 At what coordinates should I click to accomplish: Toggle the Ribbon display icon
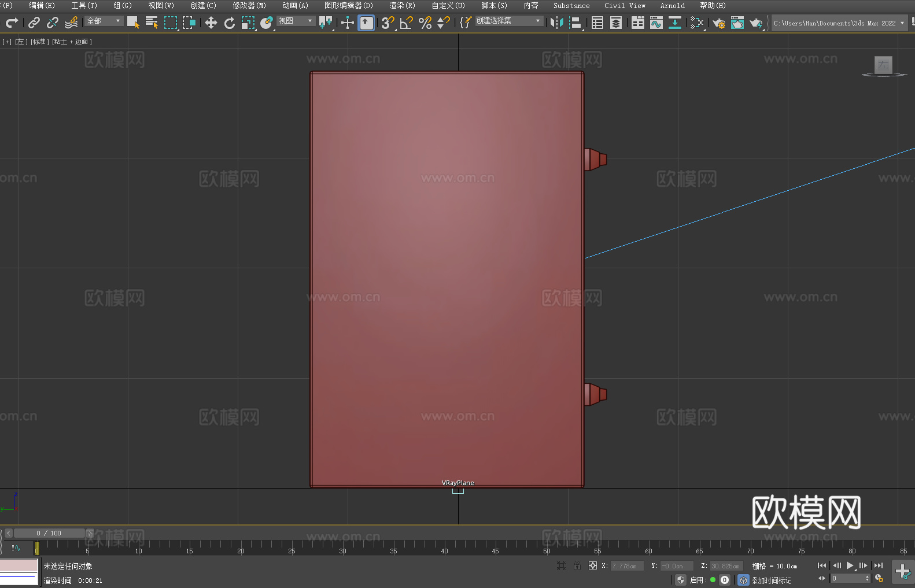coord(638,23)
